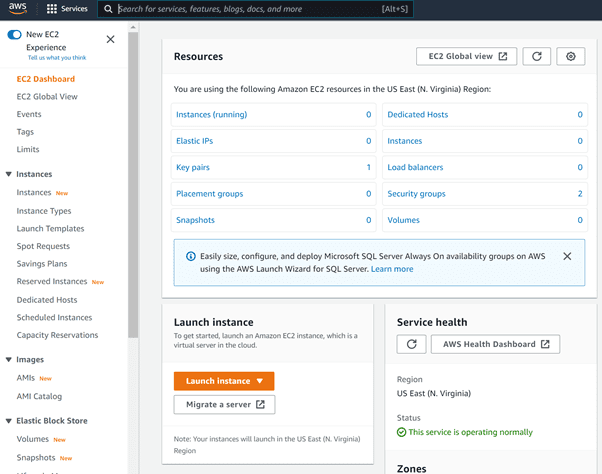The height and width of the screenshot is (474, 602).
Task: Click the search magnifier icon
Action: pos(108,9)
